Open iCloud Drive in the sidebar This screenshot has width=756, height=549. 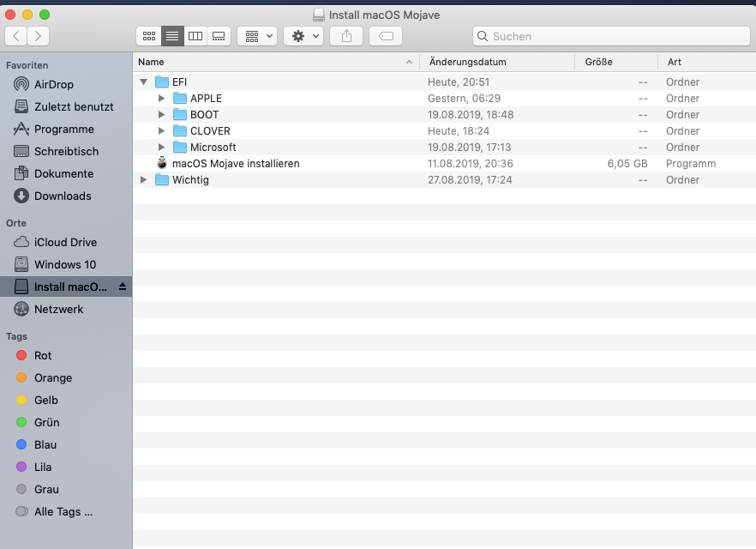[x=66, y=242]
